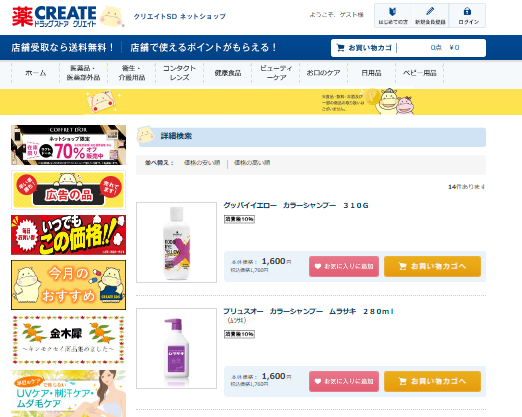Click the hippo mascot beside the logo

pyautogui.click(x=112, y=16)
